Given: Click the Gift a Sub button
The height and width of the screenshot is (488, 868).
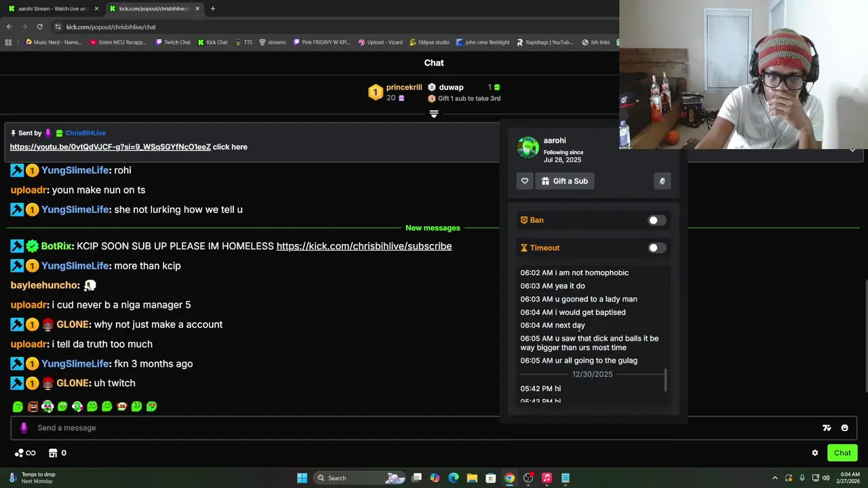Looking at the screenshot, I should [x=564, y=181].
